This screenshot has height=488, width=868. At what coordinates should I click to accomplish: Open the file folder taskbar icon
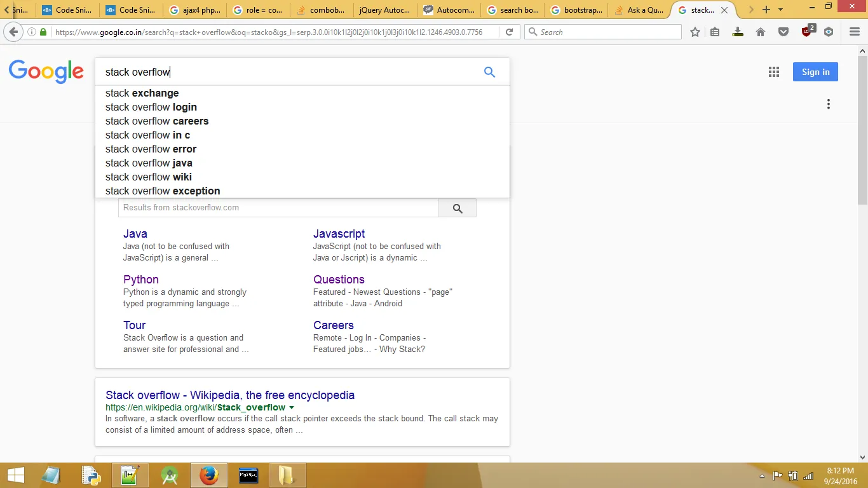(288, 475)
